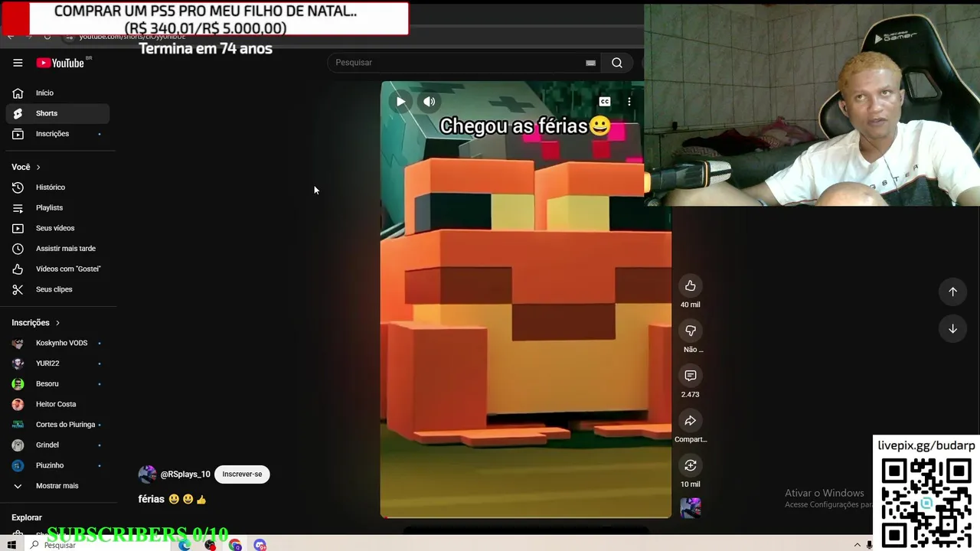Open Histórico
980x551 pixels.
(58, 187)
